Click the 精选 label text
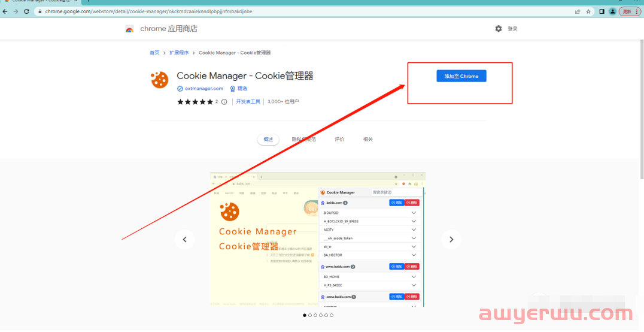The width and height of the screenshot is (644, 332). tap(242, 89)
